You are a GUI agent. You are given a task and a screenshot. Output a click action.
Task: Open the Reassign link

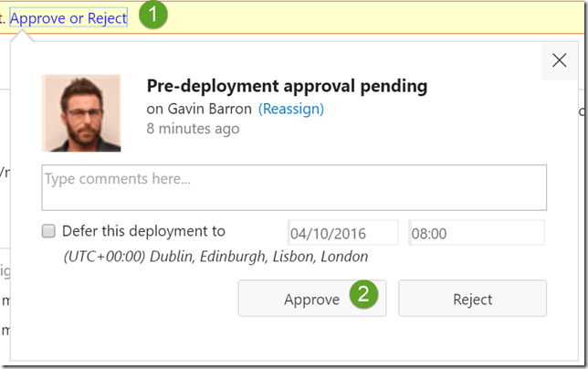point(291,109)
